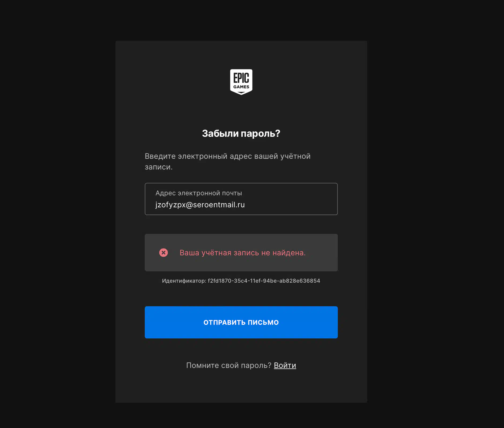Click the word GAMES in the logo

pyautogui.click(x=241, y=87)
